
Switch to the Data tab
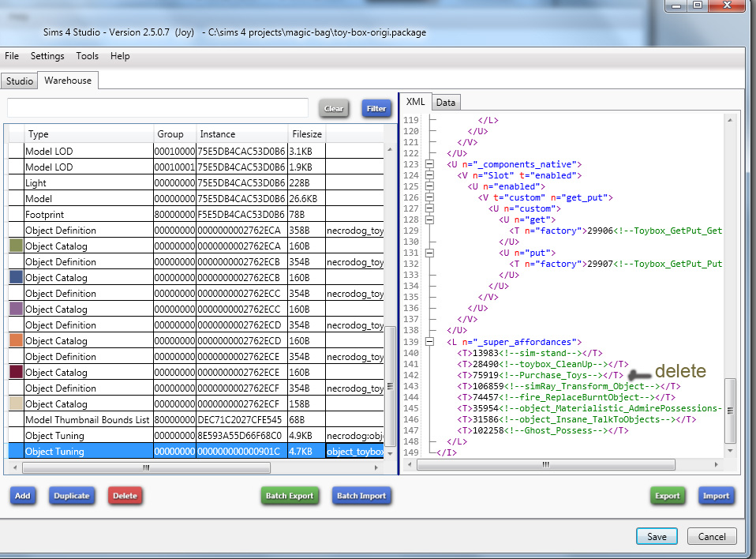coord(446,103)
